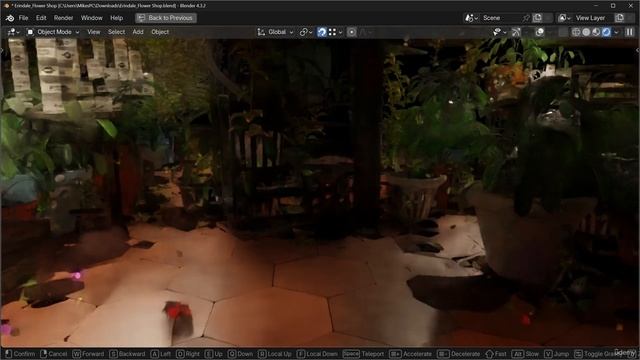This screenshot has height=360, width=640.
Task: Click the F Local Down key hint
Action: tap(317, 354)
